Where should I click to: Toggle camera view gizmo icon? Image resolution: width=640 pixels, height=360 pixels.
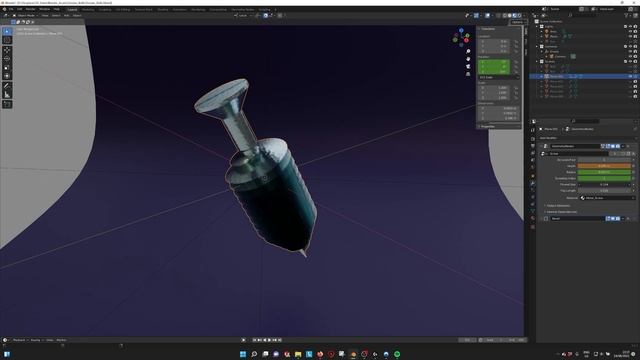[x=468, y=67]
